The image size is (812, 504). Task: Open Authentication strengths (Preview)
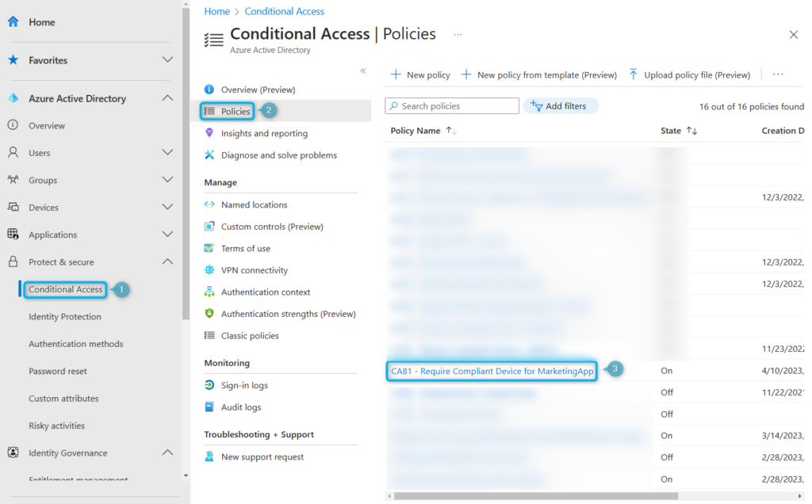(289, 313)
